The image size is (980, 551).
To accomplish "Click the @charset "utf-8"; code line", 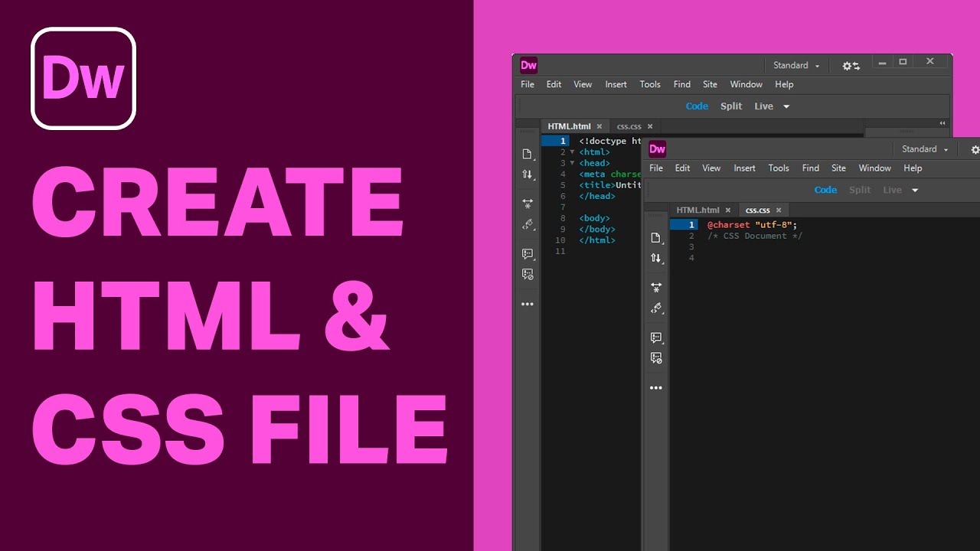I will point(752,225).
